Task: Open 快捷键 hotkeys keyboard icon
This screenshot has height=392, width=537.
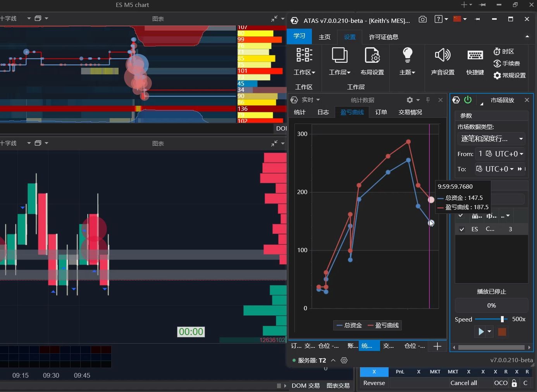Action: point(475,55)
